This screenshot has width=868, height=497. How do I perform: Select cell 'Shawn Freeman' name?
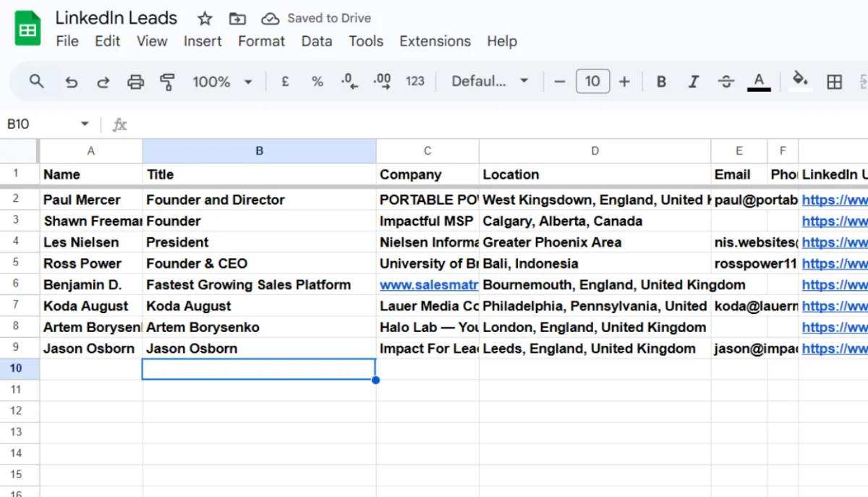[x=91, y=221]
